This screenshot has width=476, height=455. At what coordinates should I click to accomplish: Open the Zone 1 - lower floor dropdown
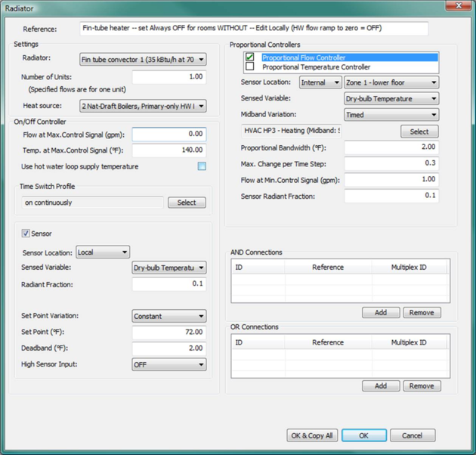(391, 82)
